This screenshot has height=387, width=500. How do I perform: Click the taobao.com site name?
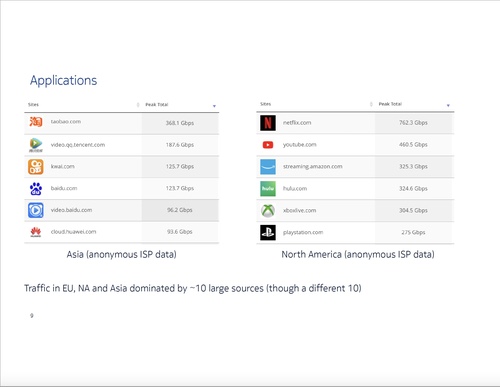click(66, 122)
